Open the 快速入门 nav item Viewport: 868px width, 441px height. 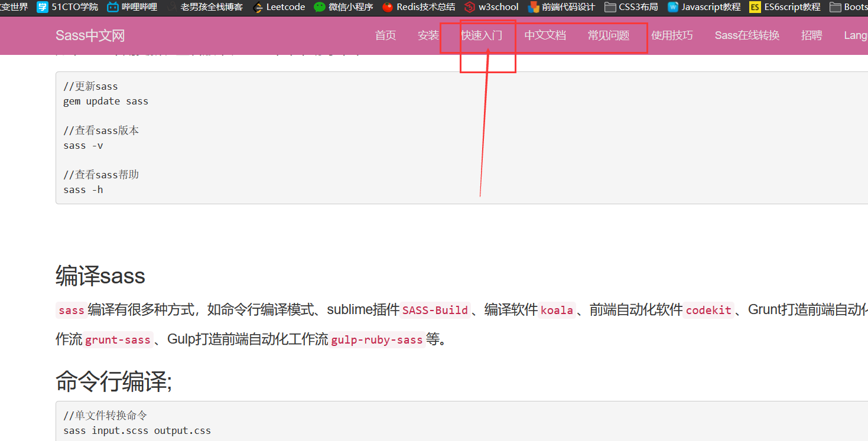[482, 35]
